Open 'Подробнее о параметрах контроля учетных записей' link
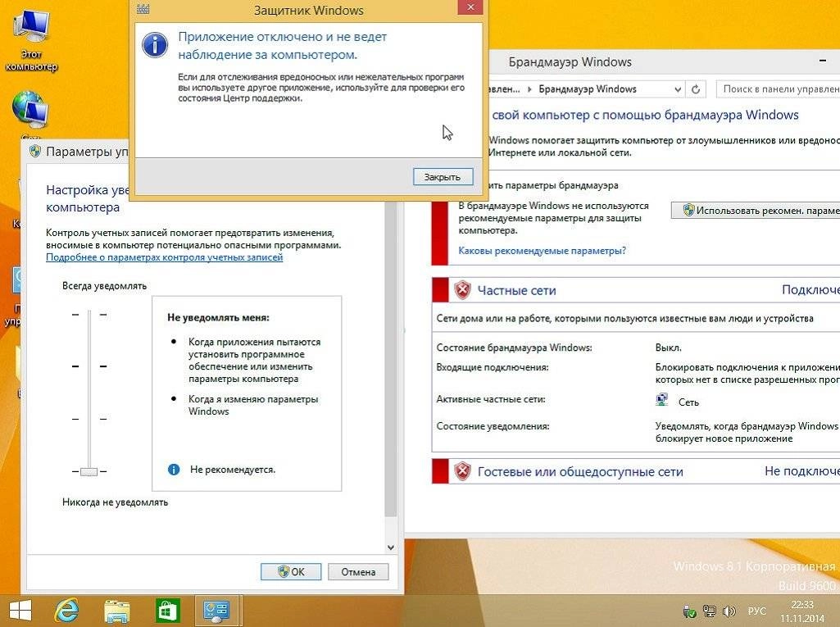 pyautogui.click(x=164, y=257)
